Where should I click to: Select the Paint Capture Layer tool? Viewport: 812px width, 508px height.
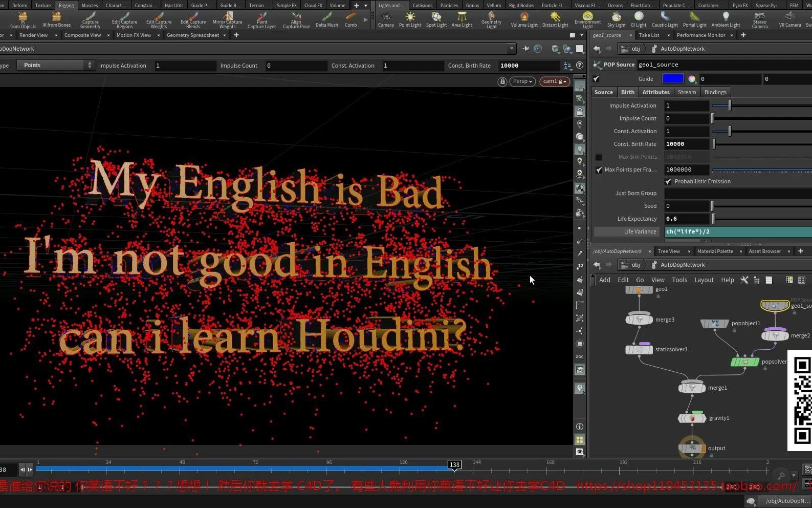click(x=262, y=20)
